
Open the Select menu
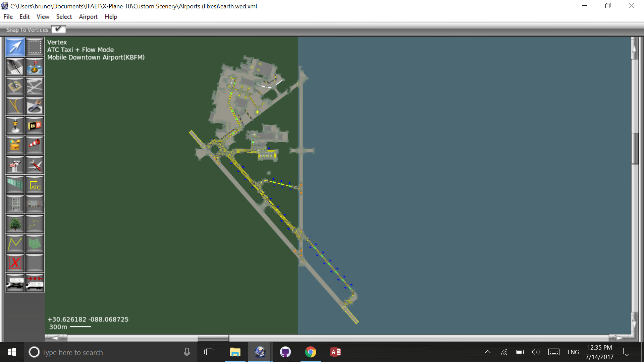(x=64, y=17)
